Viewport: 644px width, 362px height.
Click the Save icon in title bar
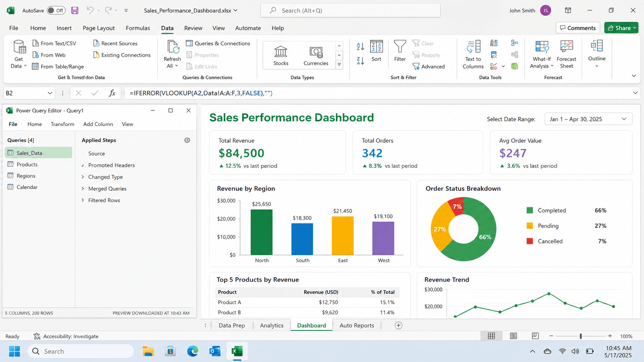click(x=75, y=10)
